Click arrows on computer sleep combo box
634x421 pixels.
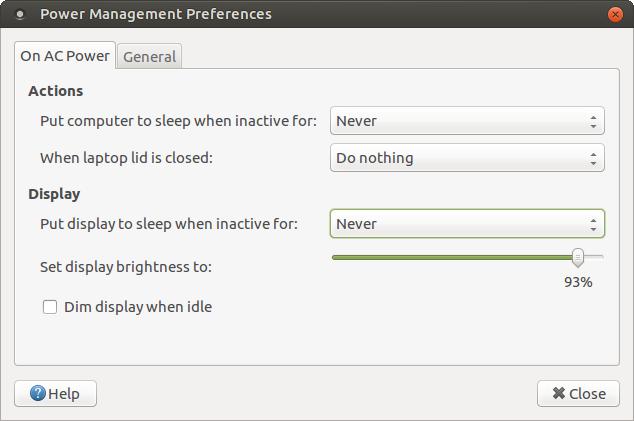pos(593,121)
